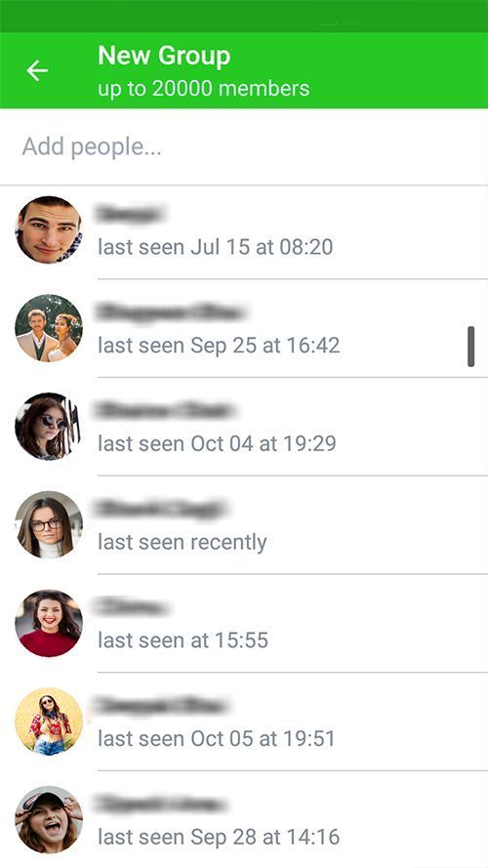
Task: Select the couple photo avatar
Action: coord(49,328)
